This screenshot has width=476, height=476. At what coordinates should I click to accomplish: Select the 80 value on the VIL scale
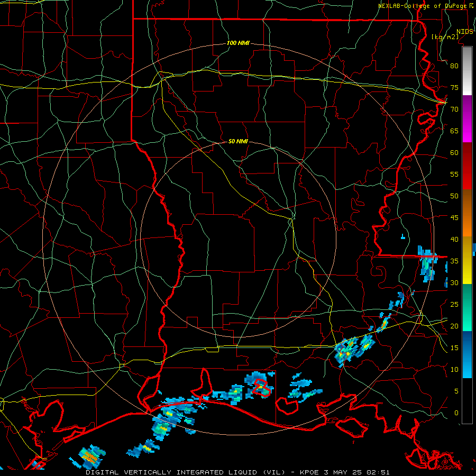coord(454,66)
